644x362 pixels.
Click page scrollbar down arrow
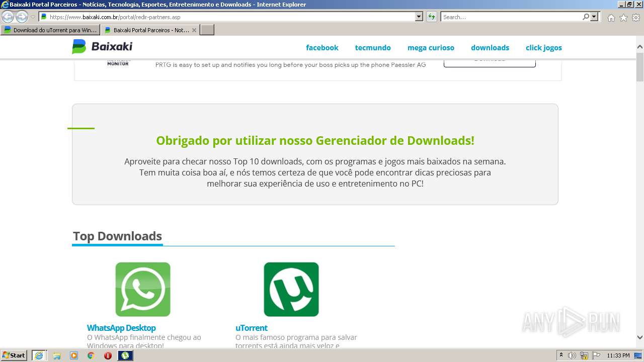640,337
